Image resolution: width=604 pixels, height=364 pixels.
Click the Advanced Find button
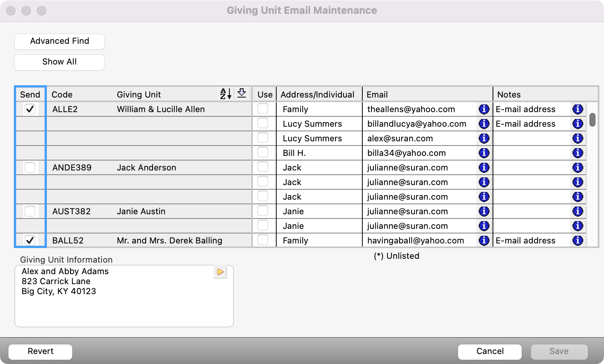click(x=60, y=41)
